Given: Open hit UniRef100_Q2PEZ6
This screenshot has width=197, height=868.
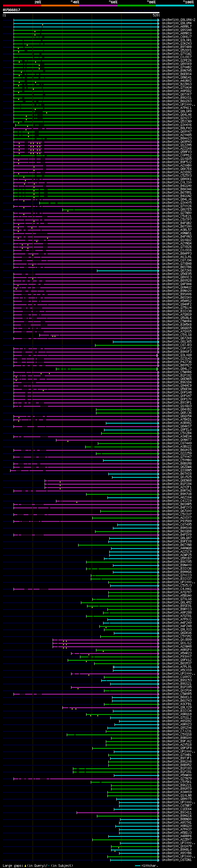Looking at the screenshot, I should click(x=176, y=61).
